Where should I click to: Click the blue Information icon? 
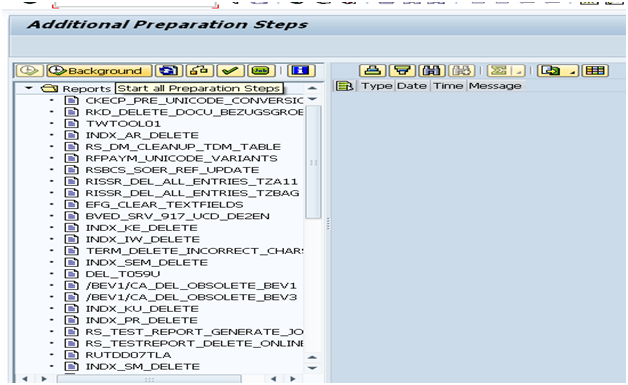(x=301, y=71)
